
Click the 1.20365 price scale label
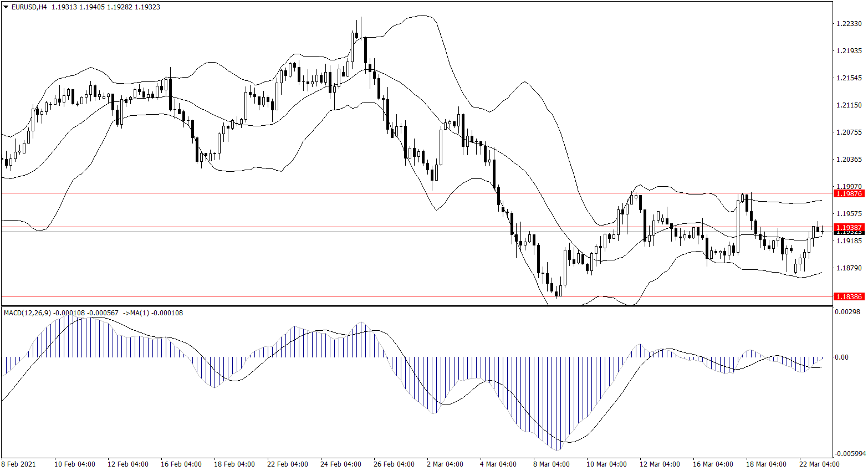coord(849,159)
